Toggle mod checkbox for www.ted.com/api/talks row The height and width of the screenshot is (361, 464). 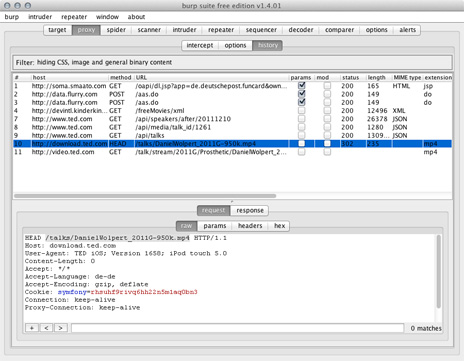[327, 135]
